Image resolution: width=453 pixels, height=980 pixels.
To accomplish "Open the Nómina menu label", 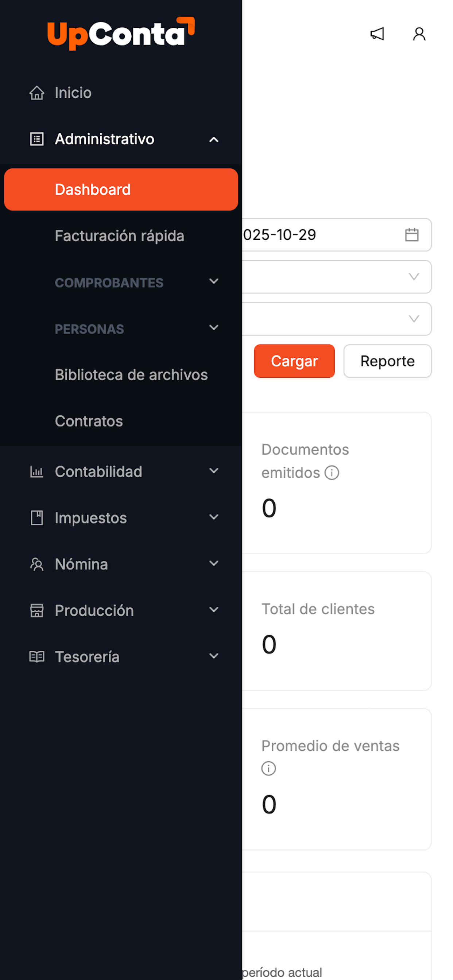I will [81, 565].
